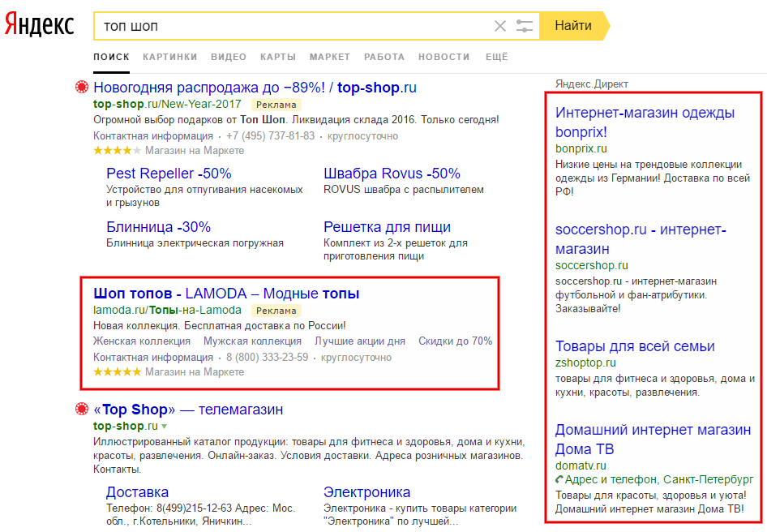Click the Доставка sitelink under Top Shop

coord(137,492)
